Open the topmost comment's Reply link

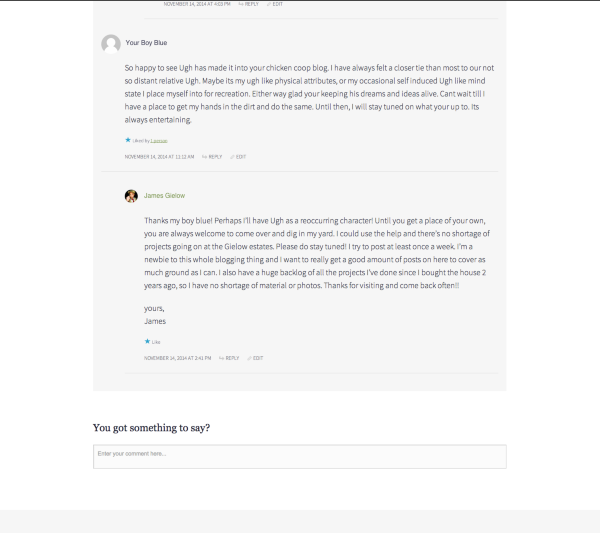pos(249,4)
